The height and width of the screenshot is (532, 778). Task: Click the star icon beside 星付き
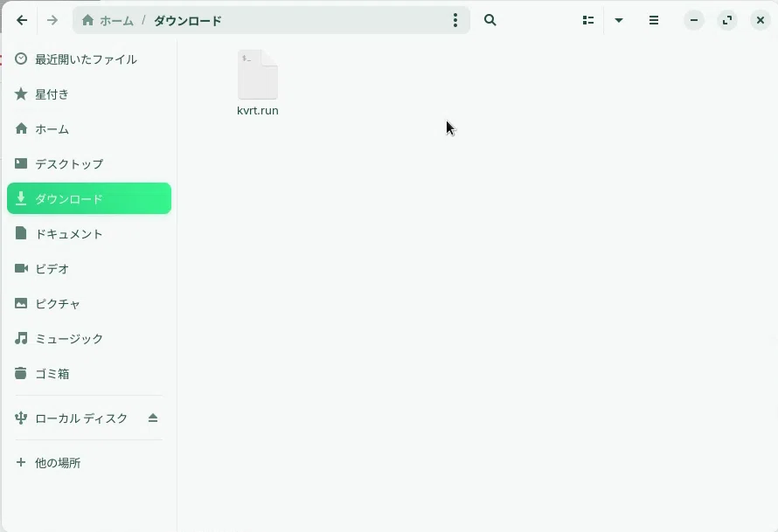coord(21,93)
